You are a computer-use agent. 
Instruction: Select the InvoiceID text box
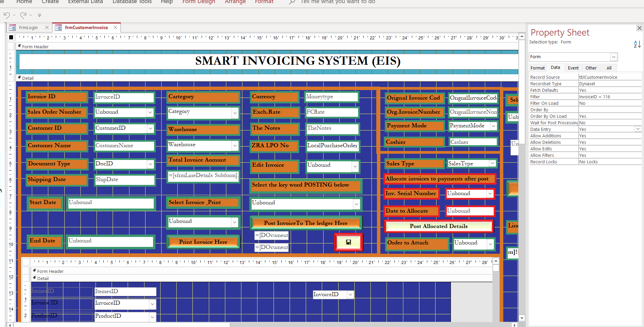coord(124,97)
